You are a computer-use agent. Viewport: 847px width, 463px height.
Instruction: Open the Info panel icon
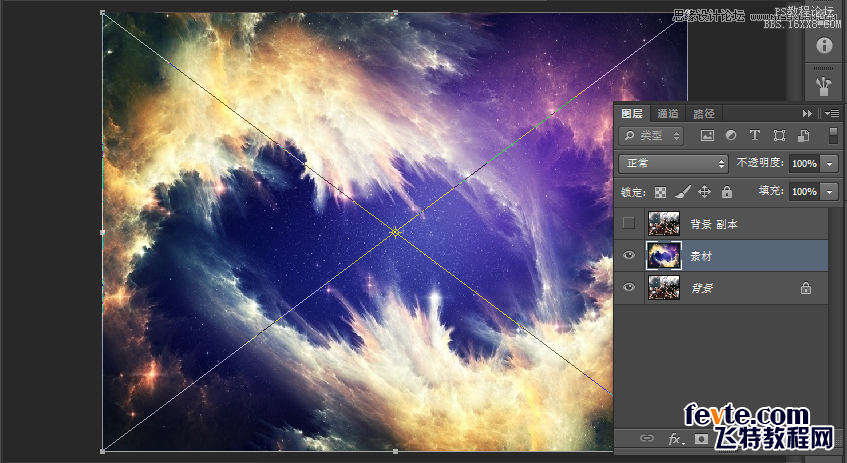[x=824, y=46]
